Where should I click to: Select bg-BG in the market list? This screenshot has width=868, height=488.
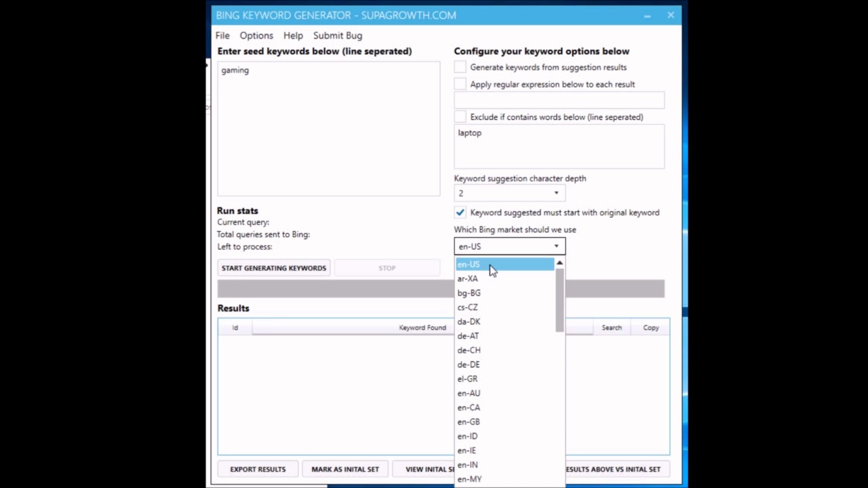click(x=505, y=293)
